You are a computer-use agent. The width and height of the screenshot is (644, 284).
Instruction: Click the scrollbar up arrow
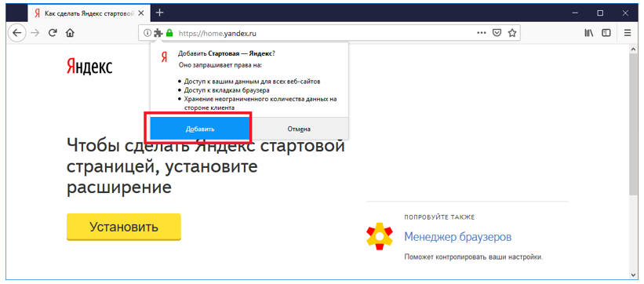(x=633, y=49)
